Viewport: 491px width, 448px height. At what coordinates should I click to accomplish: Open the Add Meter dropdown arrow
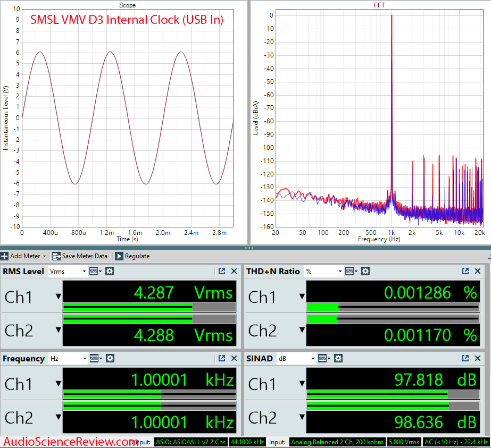point(44,257)
